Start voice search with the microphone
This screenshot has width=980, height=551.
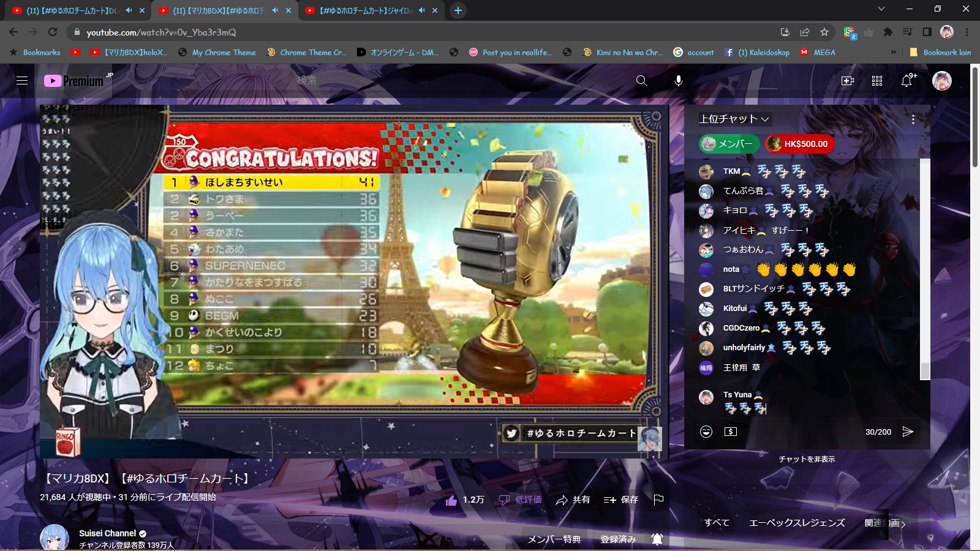(x=679, y=80)
